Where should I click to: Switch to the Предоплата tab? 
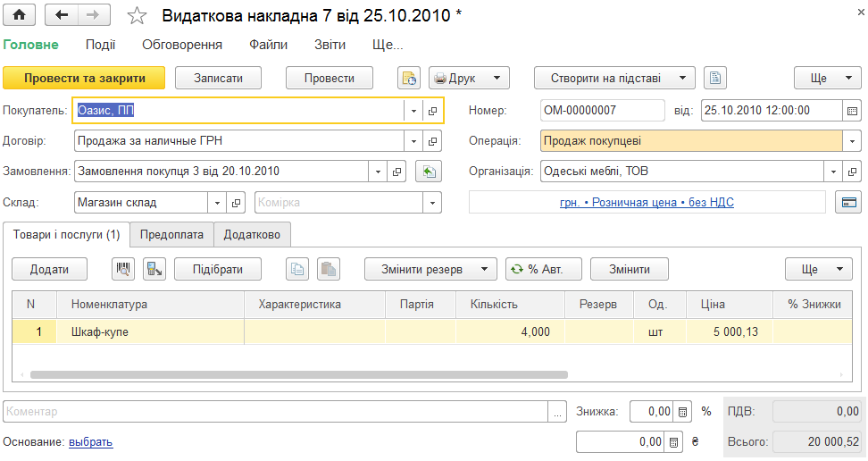click(x=171, y=235)
